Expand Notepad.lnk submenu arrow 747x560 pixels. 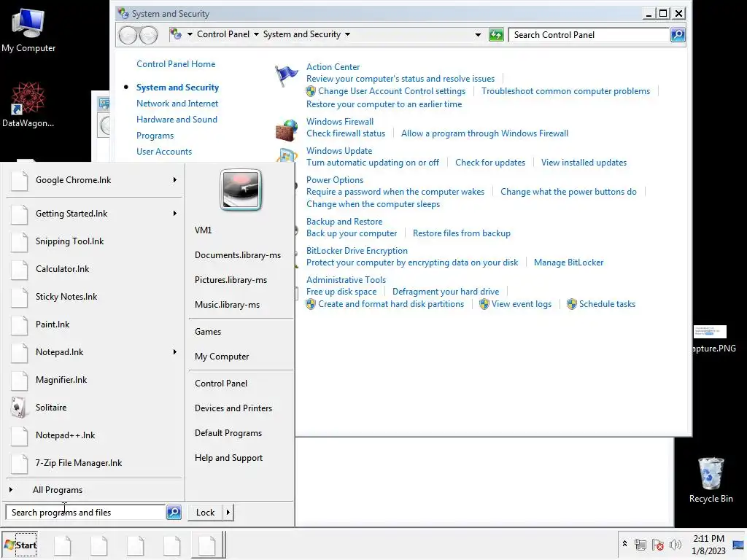(175, 352)
